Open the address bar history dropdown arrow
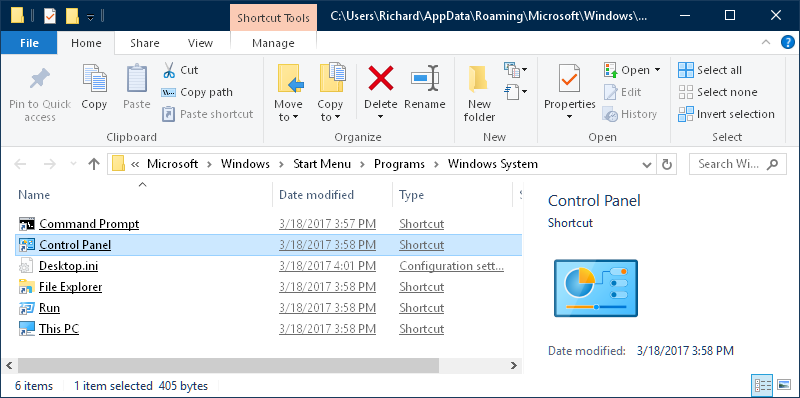The image size is (800, 398). [647, 164]
